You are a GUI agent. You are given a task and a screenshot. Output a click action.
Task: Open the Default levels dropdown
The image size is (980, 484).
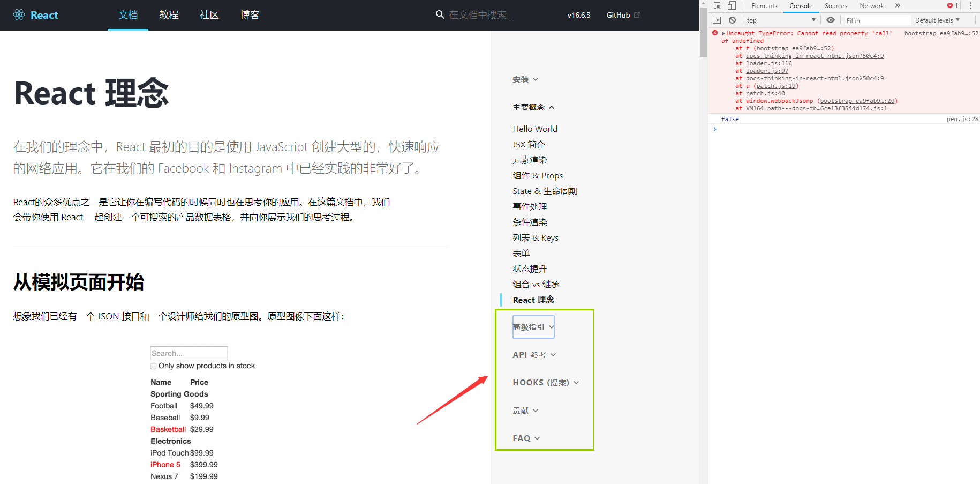(938, 20)
